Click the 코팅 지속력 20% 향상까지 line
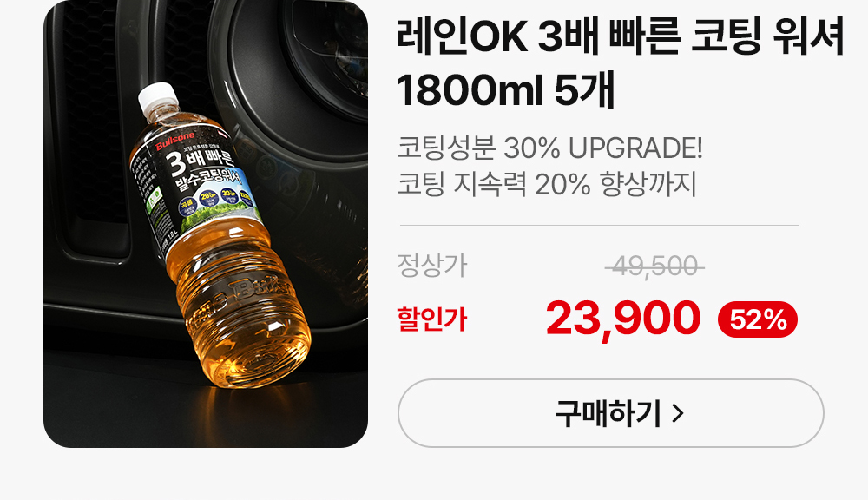 (x=546, y=184)
